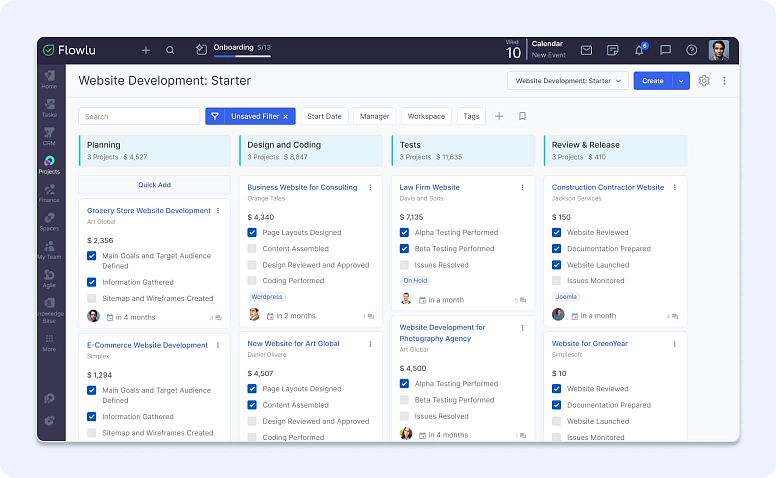Select the Start Date filter option
Screen dimensions: 776x478
pyautogui.click(x=324, y=116)
